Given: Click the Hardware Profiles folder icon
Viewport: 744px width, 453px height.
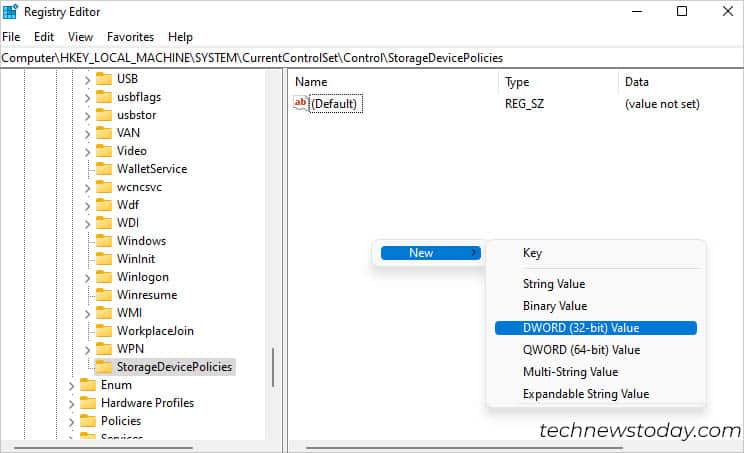Looking at the screenshot, I should pyautogui.click(x=88, y=403).
